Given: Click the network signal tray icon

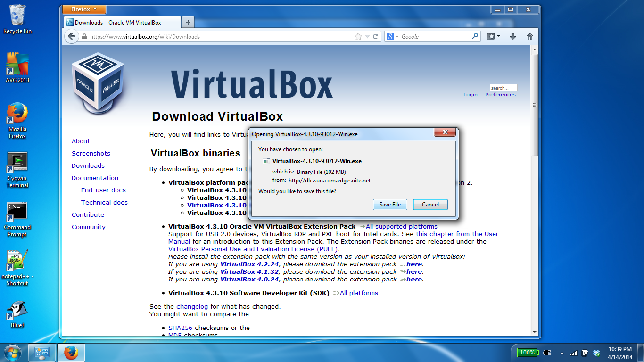Looking at the screenshot, I should (574, 353).
